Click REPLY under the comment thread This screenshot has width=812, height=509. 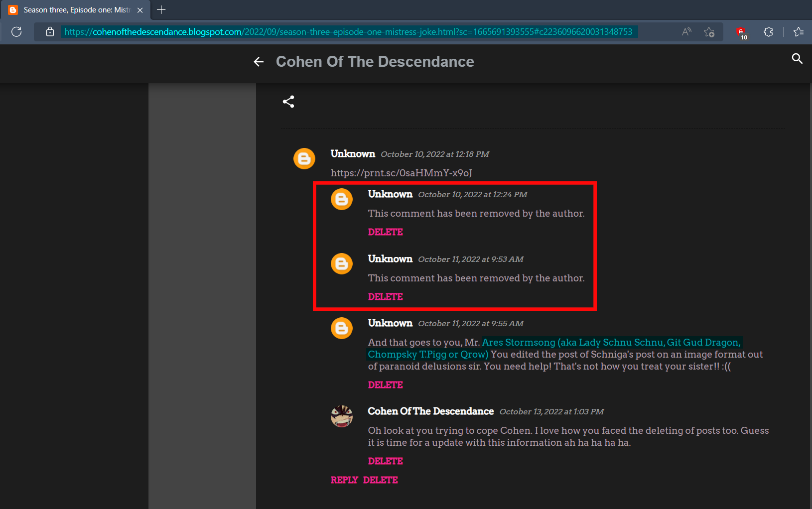[344, 480]
